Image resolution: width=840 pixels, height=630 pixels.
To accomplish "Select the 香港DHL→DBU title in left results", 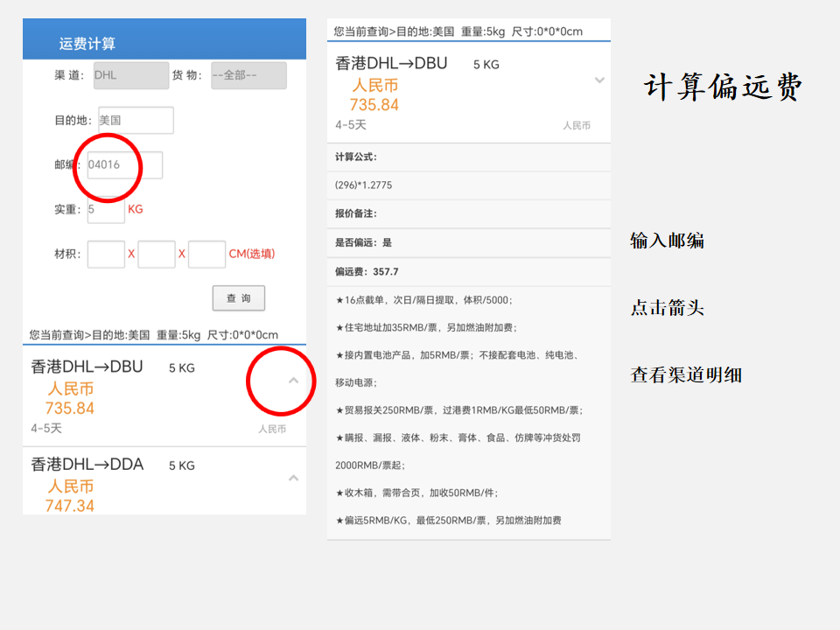I will (87, 367).
